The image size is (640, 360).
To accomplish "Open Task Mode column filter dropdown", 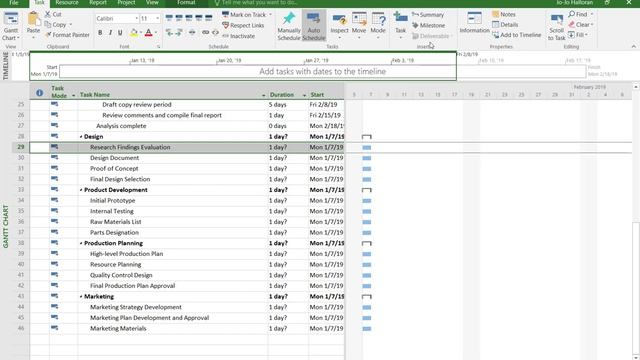I will click(x=73, y=95).
